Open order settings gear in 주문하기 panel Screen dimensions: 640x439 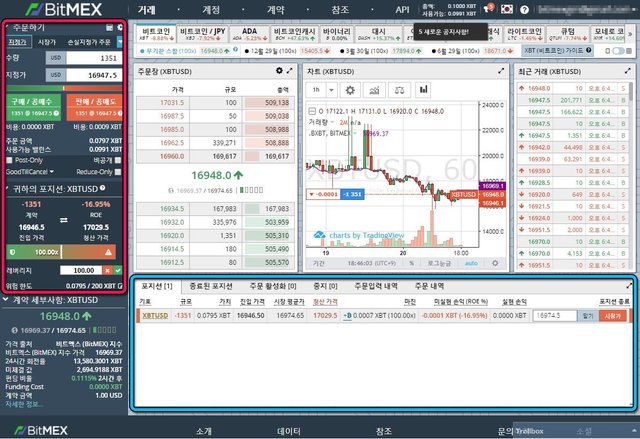click(120, 27)
